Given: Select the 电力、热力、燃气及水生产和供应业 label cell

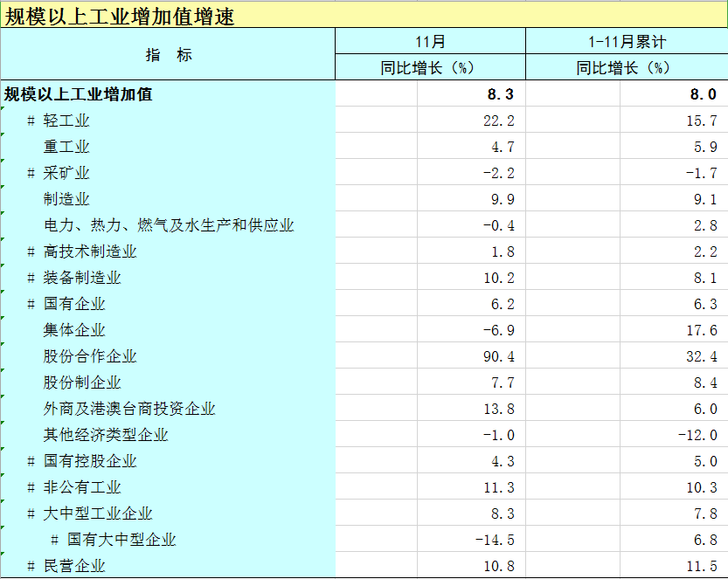Looking at the screenshot, I should [169, 225].
